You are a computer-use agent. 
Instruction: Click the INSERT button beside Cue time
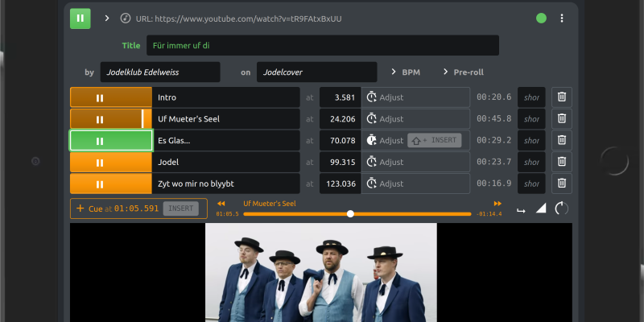pos(180,208)
